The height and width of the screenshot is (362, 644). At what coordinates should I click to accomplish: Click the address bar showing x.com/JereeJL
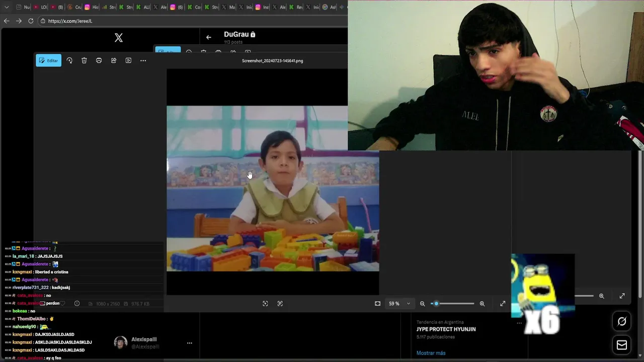[x=194, y=21]
